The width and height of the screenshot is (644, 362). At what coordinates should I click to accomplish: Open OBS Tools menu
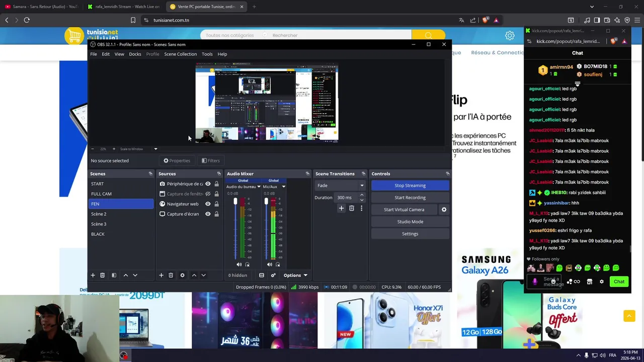pyautogui.click(x=207, y=54)
